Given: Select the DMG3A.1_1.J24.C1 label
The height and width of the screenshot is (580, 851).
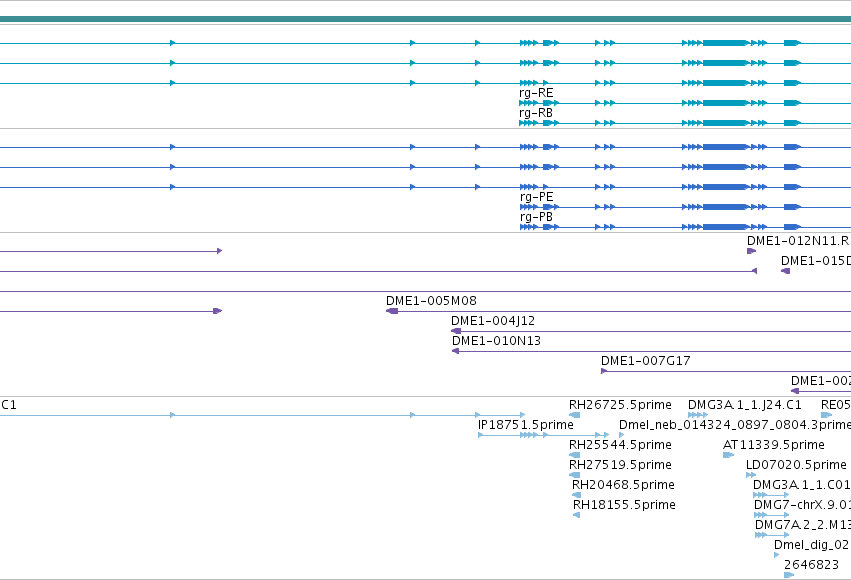Looking at the screenshot, I should (745, 405).
